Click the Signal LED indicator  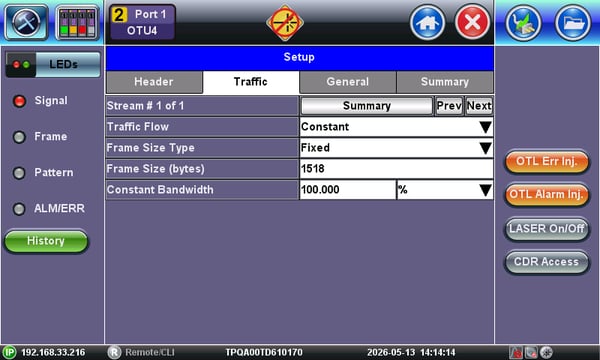pyautogui.click(x=19, y=101)
